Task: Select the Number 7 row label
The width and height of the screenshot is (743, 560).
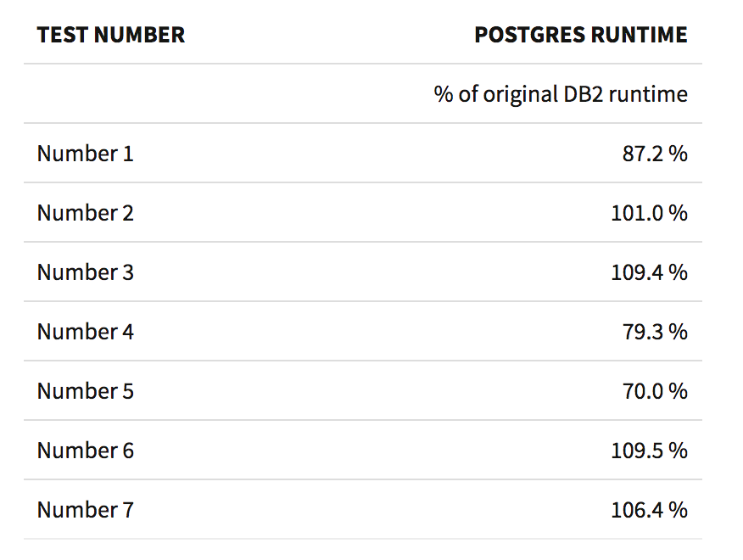Action: [x=85, y=510]
